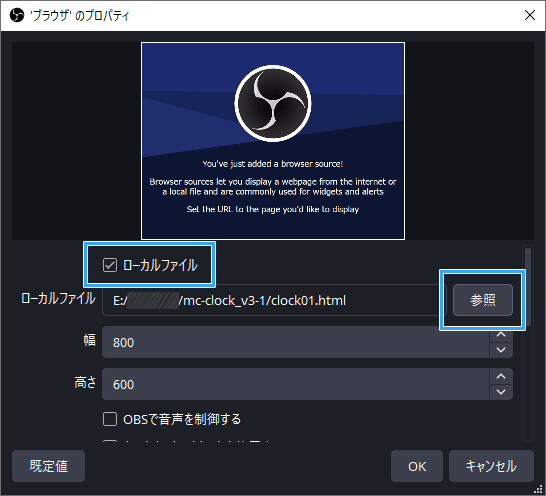Uncheck the ローカルファイル checkbox
Viewport: 546px width, 496px height.
pyautogui.click(x=110, y=265)
